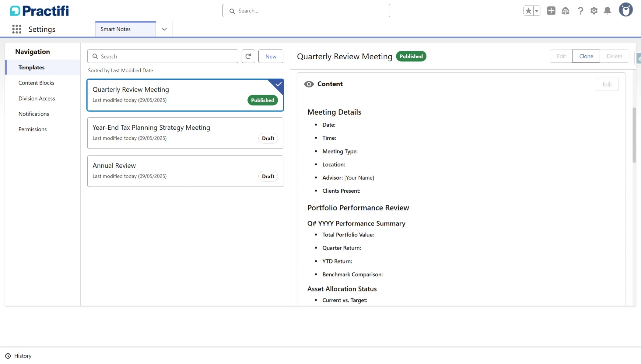Open the History utility bar item
641x364 pixels.
pyautogui.click(x=18, y=356)
